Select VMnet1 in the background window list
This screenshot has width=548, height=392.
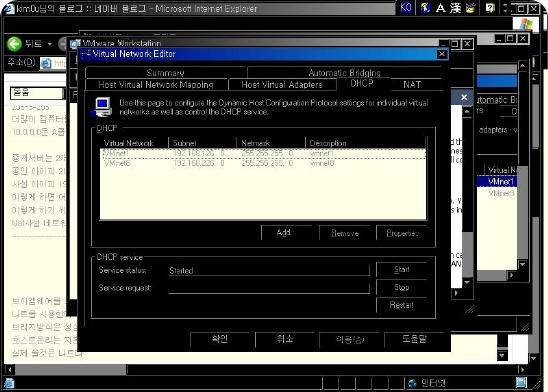pyautogui.click(x=500, y=181)
